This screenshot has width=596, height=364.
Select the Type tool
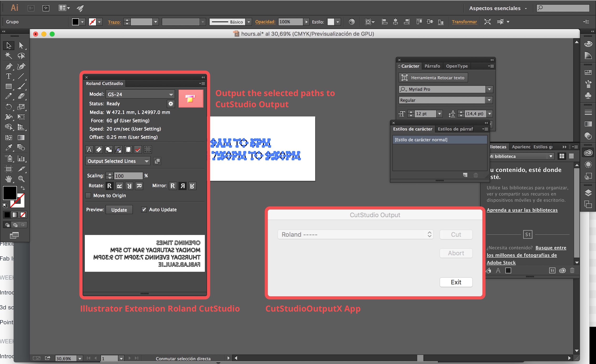coord(9,76)
